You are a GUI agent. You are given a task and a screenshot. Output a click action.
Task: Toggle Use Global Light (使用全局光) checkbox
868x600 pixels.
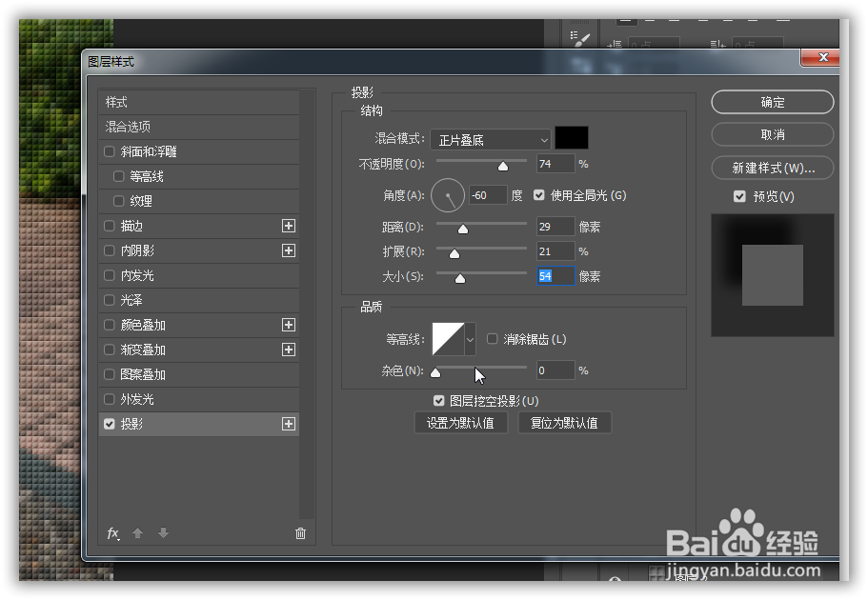[538, 195]
